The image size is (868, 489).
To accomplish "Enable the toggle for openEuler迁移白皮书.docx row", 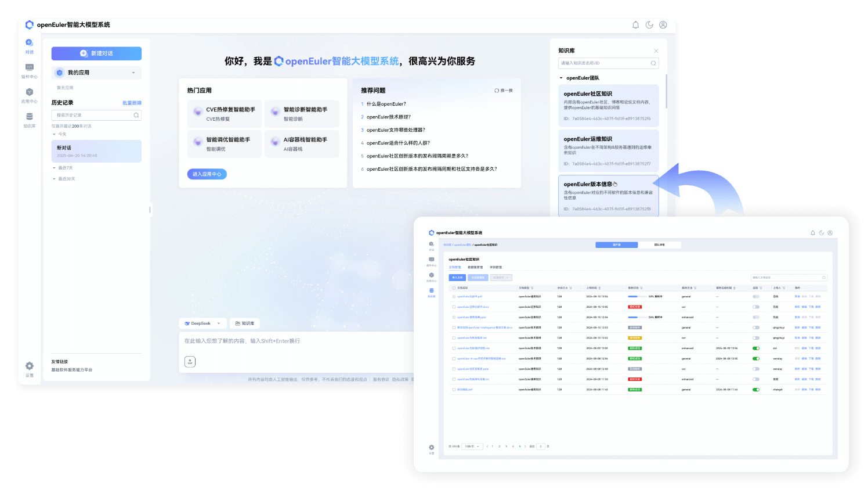I will point(756,307).
